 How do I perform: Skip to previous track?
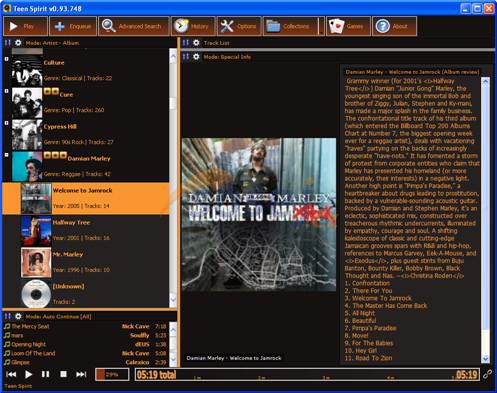click(11, 374)
